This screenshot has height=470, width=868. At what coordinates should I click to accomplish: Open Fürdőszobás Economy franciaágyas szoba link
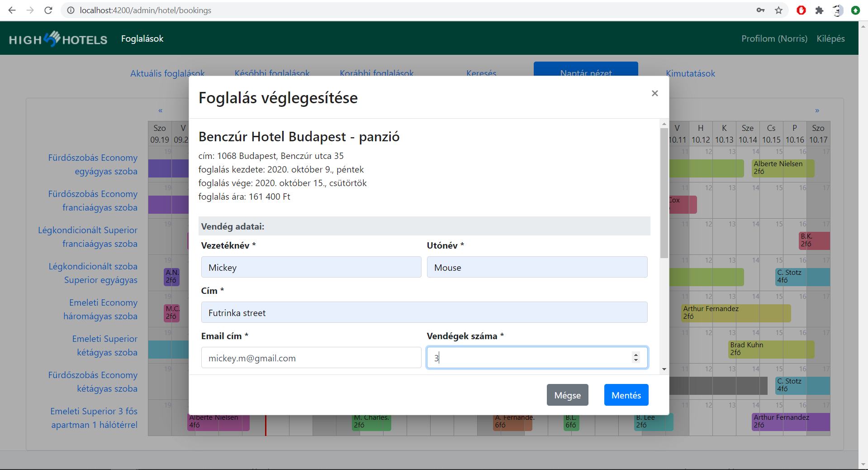tap(93, 201)
